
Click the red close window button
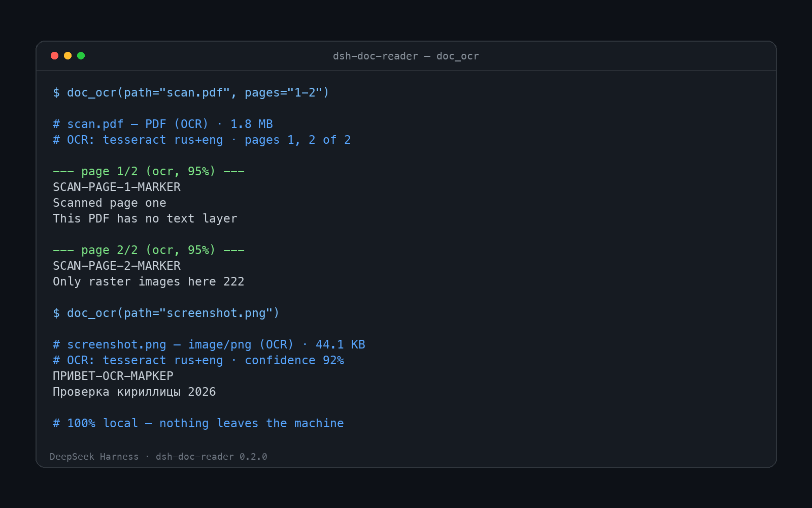click(55, 56)
